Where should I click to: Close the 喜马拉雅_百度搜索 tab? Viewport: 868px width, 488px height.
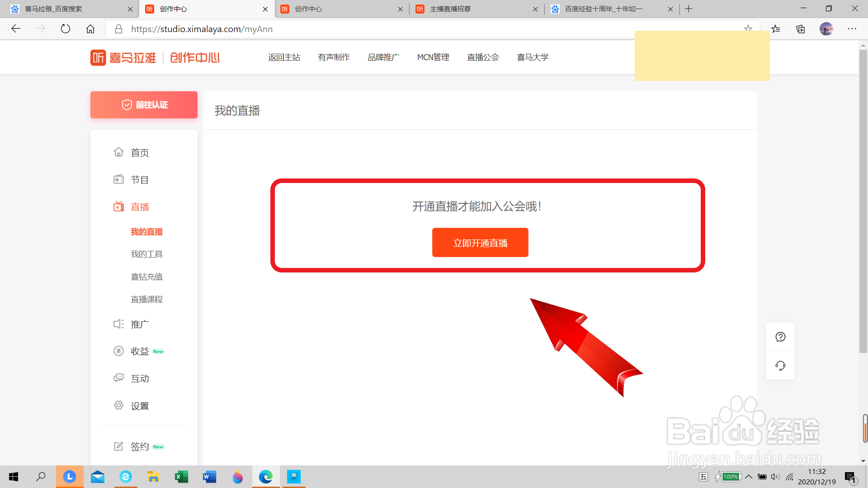[130, 9]
